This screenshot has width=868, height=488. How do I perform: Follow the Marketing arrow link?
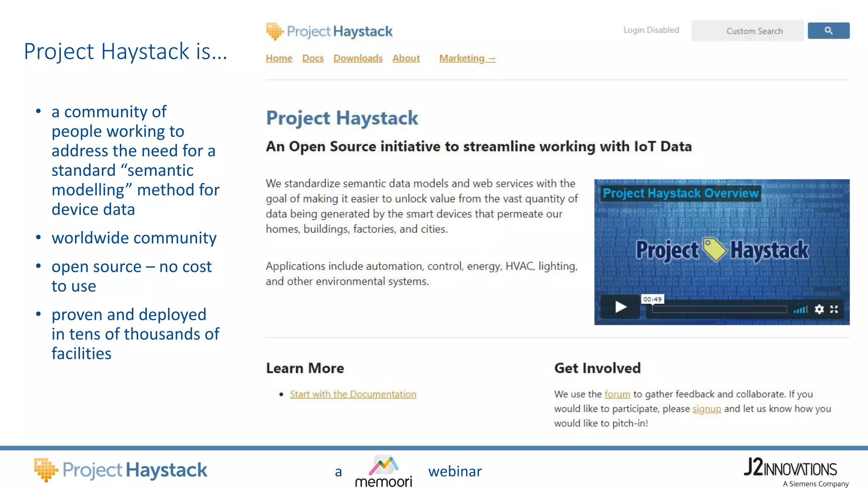467,58
